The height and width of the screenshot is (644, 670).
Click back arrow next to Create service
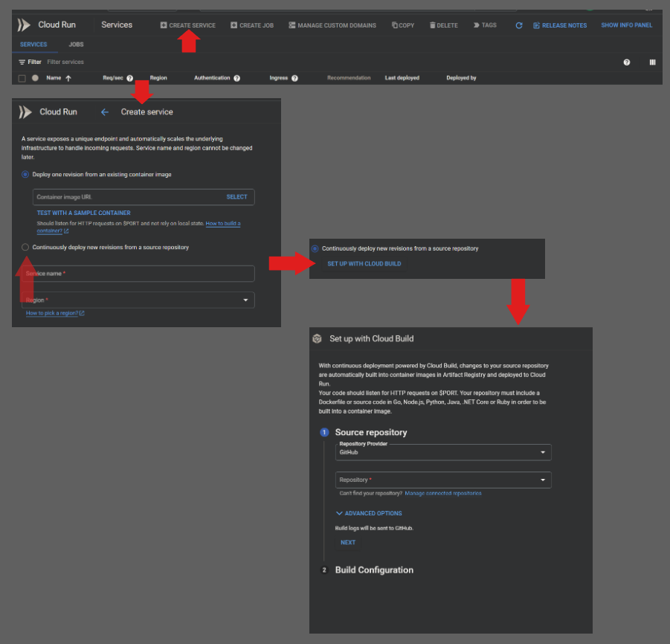click(105, 112)
